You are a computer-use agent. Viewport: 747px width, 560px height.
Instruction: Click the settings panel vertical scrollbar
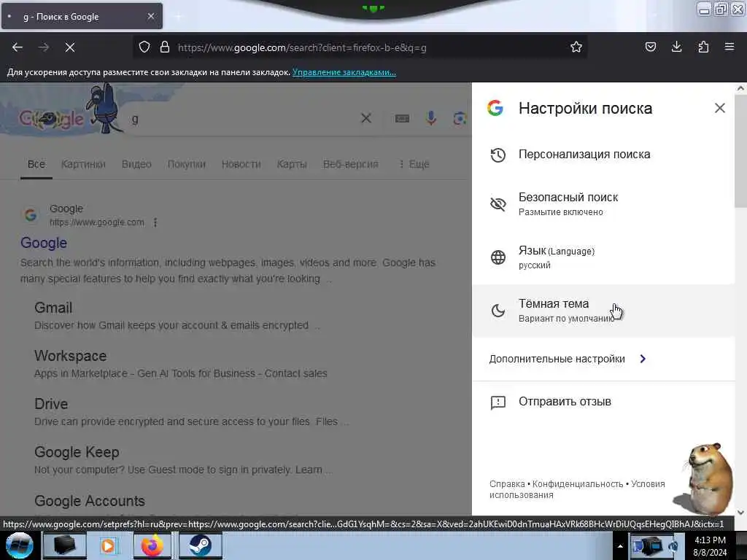pos(740,150)
